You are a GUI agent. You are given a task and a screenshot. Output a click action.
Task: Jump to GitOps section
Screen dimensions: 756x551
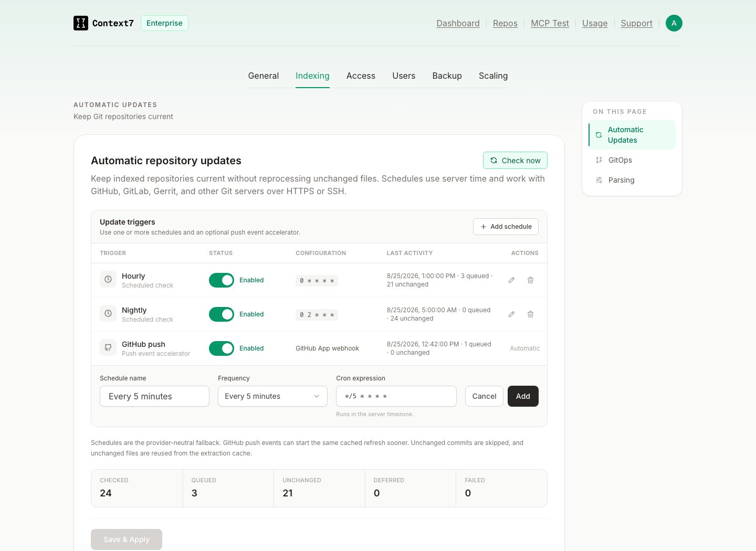(x=632, y=160)
